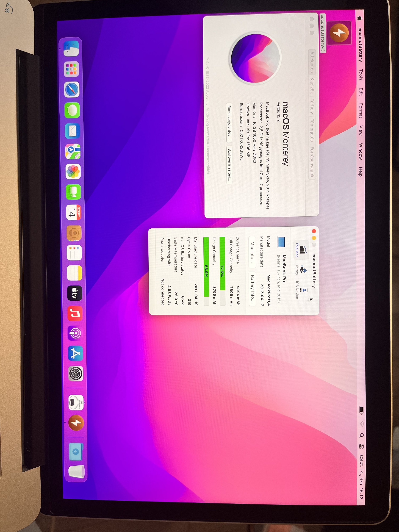Click the battery status icon in menu bar
The height and width of the screenshot is (532, 399).
click(x=361, y=410)
